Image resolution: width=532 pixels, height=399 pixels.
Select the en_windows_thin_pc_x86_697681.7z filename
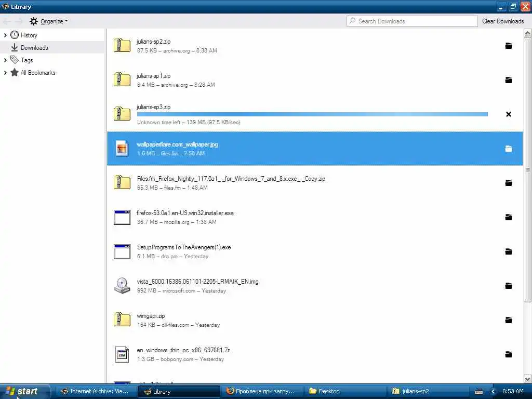(183, 350)
